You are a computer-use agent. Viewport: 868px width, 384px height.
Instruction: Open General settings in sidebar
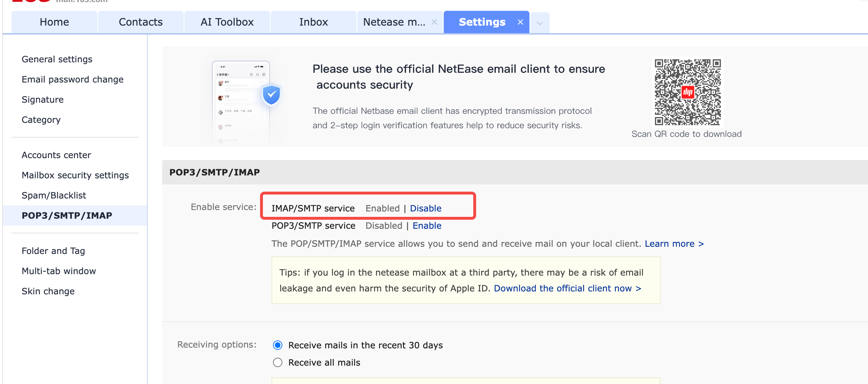pos(57,59)
